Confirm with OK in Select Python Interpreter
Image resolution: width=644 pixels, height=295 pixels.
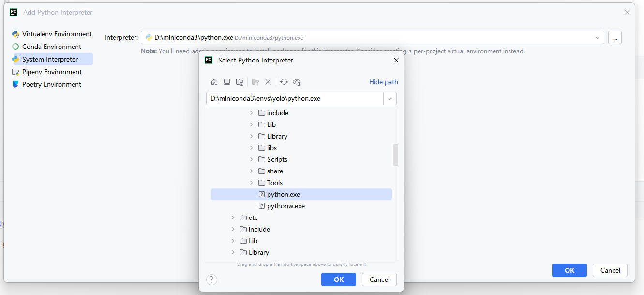(x=339, y=279)
